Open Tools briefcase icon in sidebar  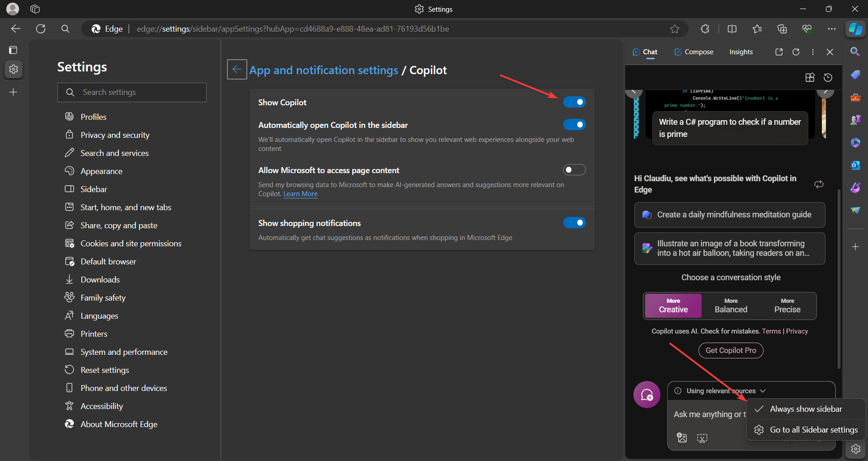pos(855,97)
